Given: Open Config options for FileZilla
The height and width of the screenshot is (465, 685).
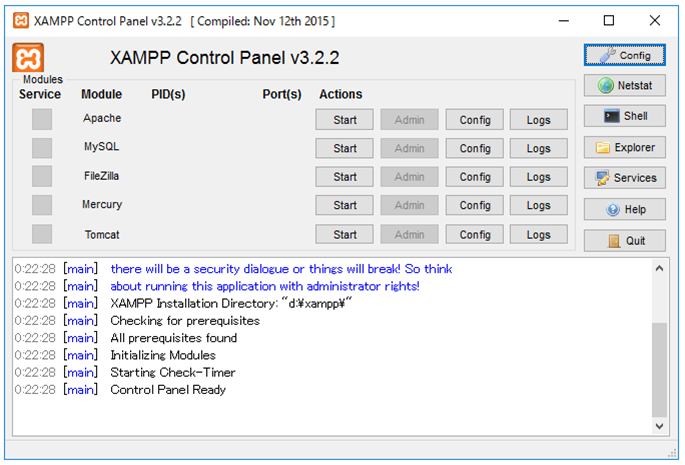Looking at the screenshot, I should coord(475,177).
